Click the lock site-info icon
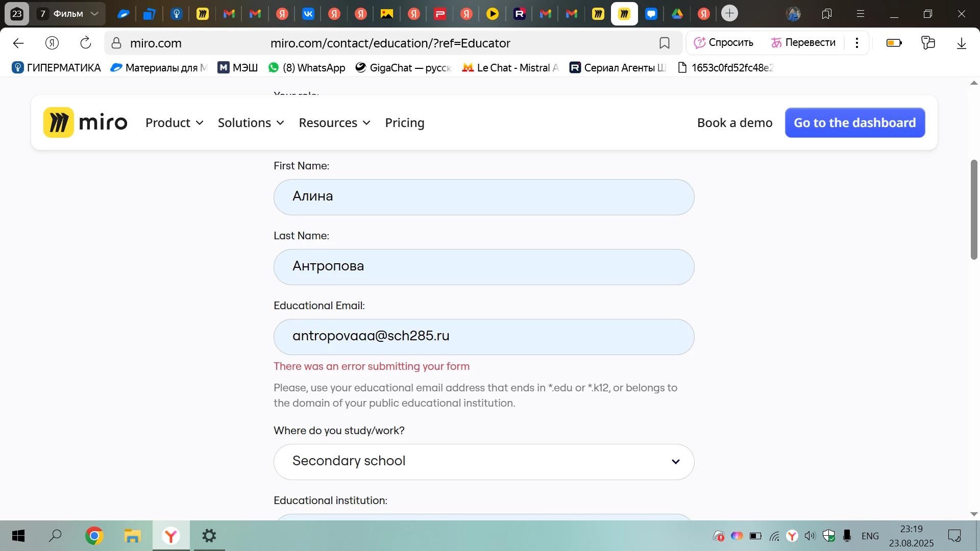The width and height of the screenshot is (980, 551). click(x=116, y=43)
